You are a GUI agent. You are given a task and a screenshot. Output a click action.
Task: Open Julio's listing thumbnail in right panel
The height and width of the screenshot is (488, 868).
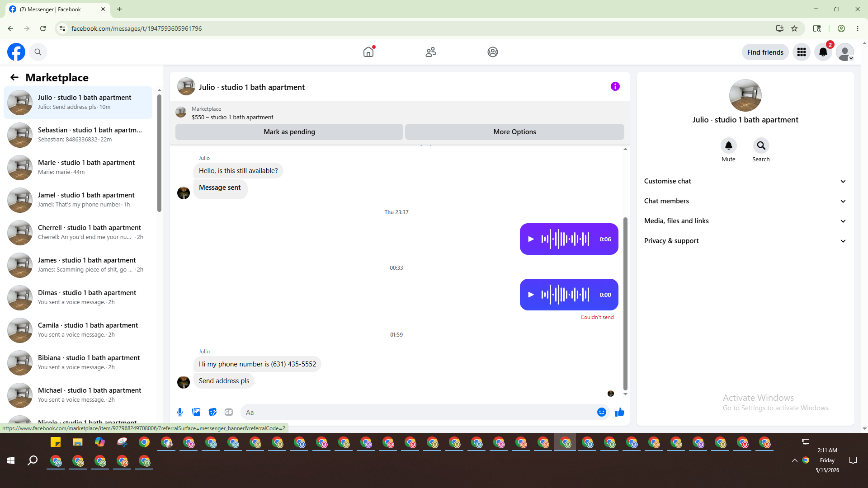745,95
